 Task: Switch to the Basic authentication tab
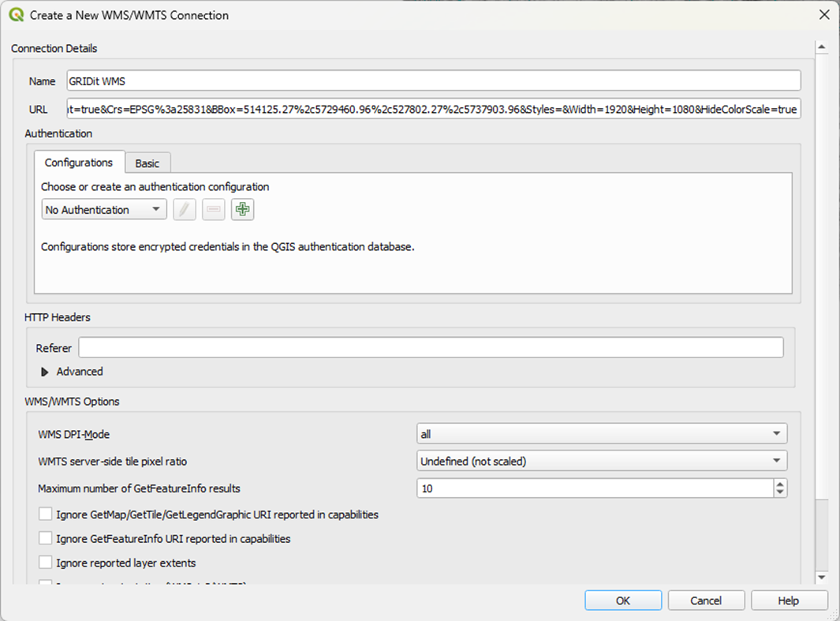[147, 163]
